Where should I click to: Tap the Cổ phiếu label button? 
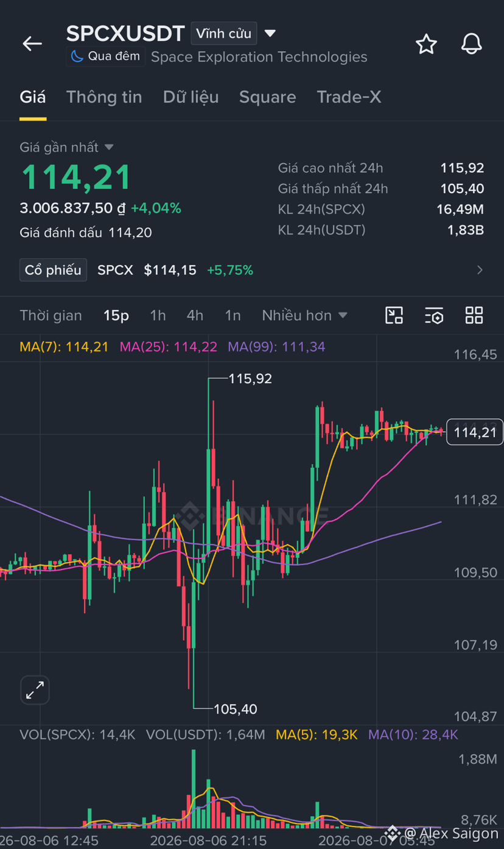pos(53,270)
